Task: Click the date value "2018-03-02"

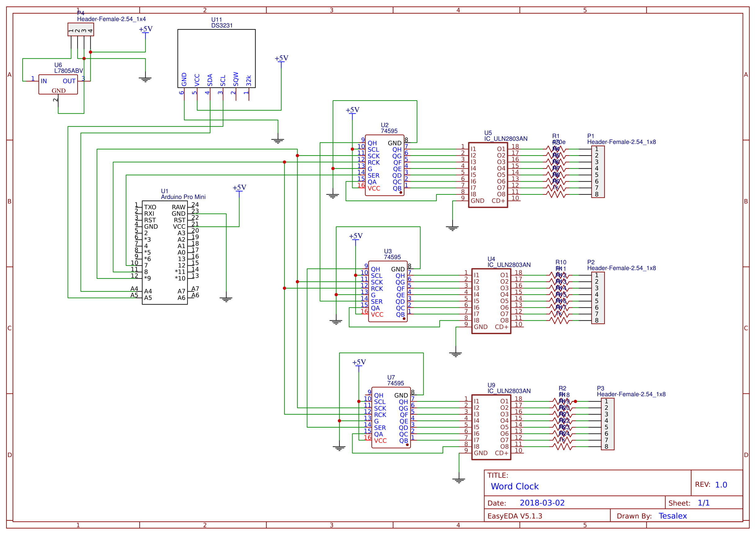Action: pos(542,503)
